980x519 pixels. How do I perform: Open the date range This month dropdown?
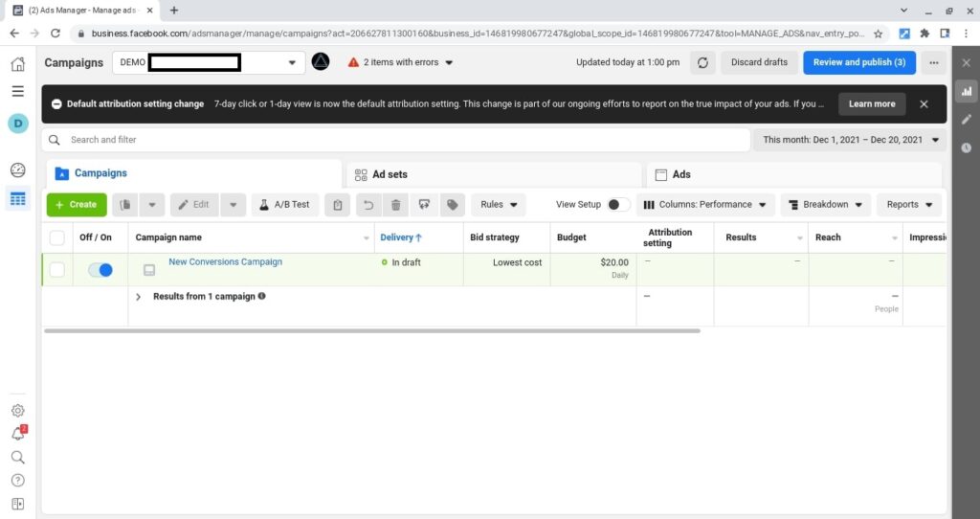tap(850, 140)
